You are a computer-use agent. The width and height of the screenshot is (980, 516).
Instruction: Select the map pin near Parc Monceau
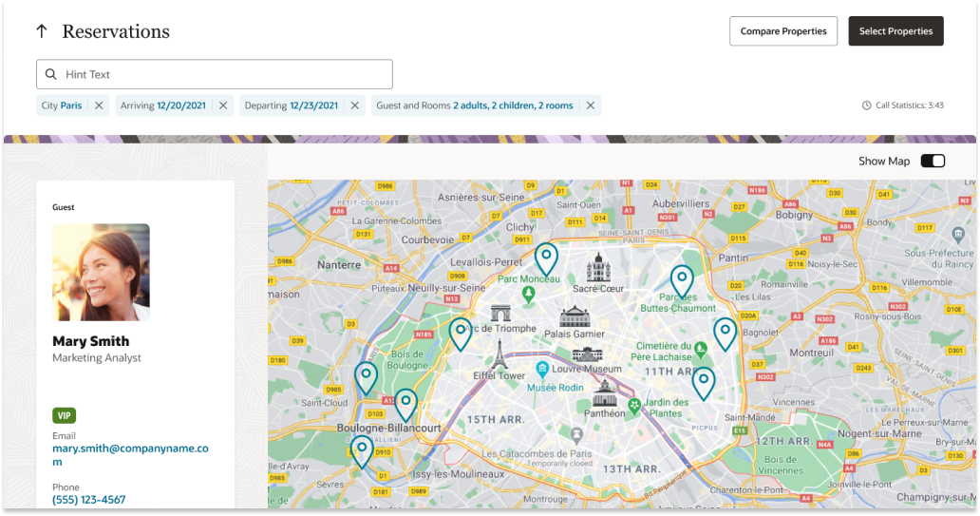[546, 257]
